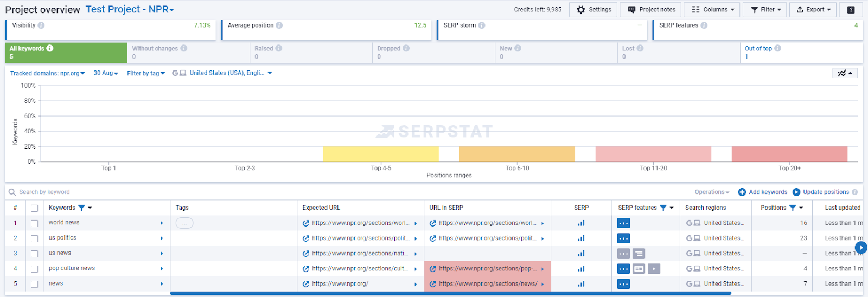Click the list snippet feature icon for us news
This screenshot has width=868, height=297.
click(639, 253)
